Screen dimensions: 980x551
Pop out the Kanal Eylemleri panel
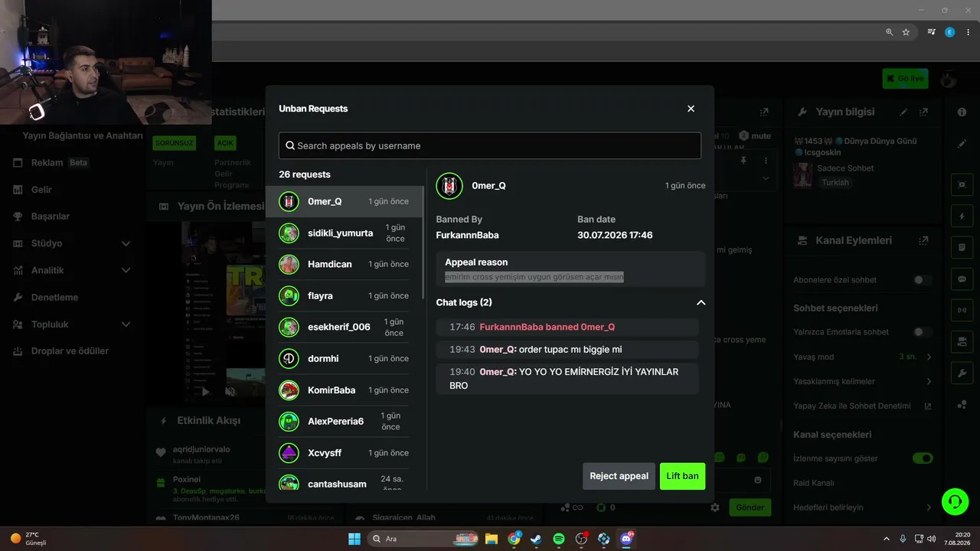click(924, 240)
